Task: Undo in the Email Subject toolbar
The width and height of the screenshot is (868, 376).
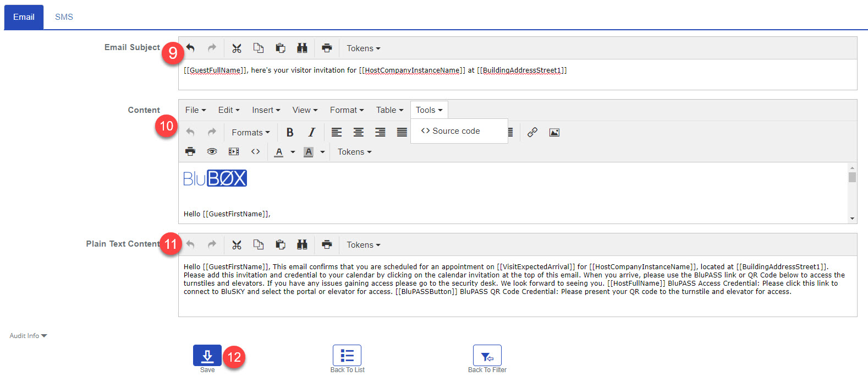Action: click(190, 48)
